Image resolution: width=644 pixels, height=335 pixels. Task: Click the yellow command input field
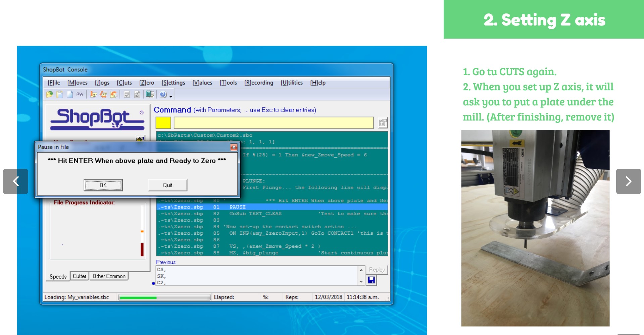274,123
